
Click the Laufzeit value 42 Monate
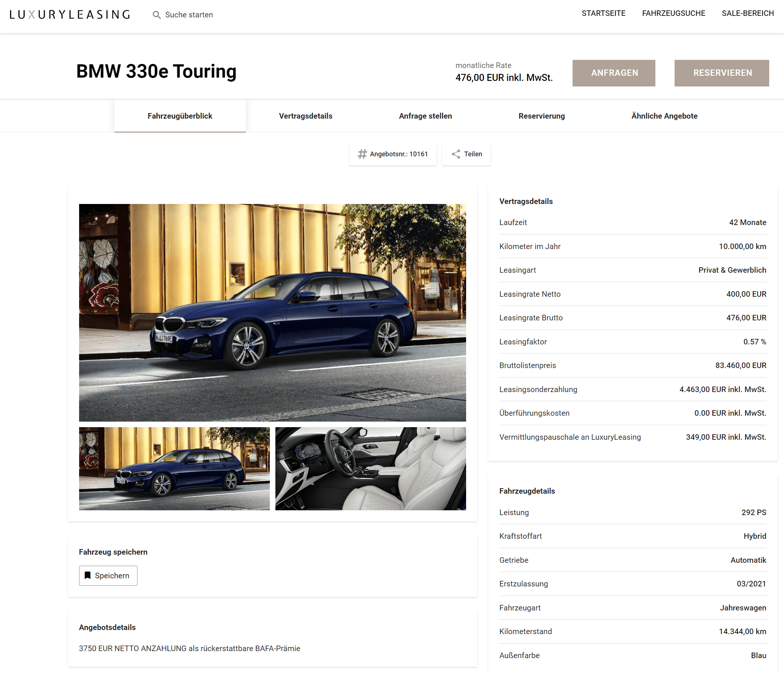pos(747,222)
